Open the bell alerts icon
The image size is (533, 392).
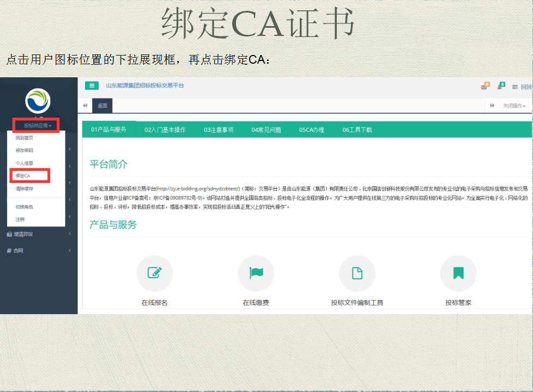coord(500,87)
